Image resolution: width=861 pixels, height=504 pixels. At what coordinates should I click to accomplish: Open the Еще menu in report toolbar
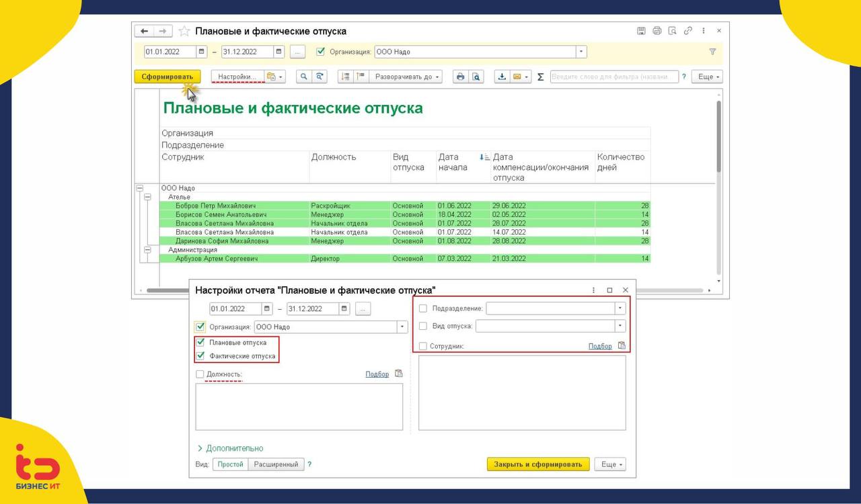click(x=708, y=77)
